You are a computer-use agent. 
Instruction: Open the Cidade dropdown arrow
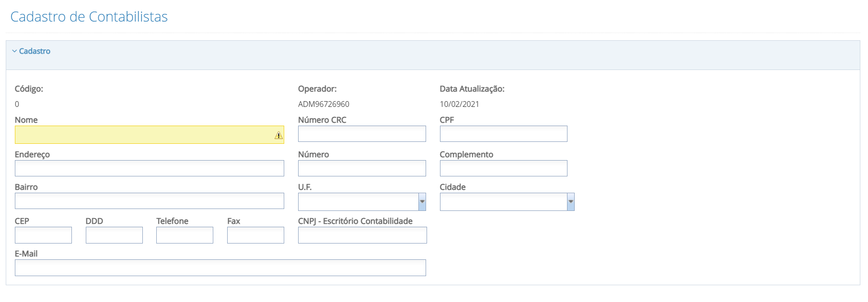click(571, 202)
